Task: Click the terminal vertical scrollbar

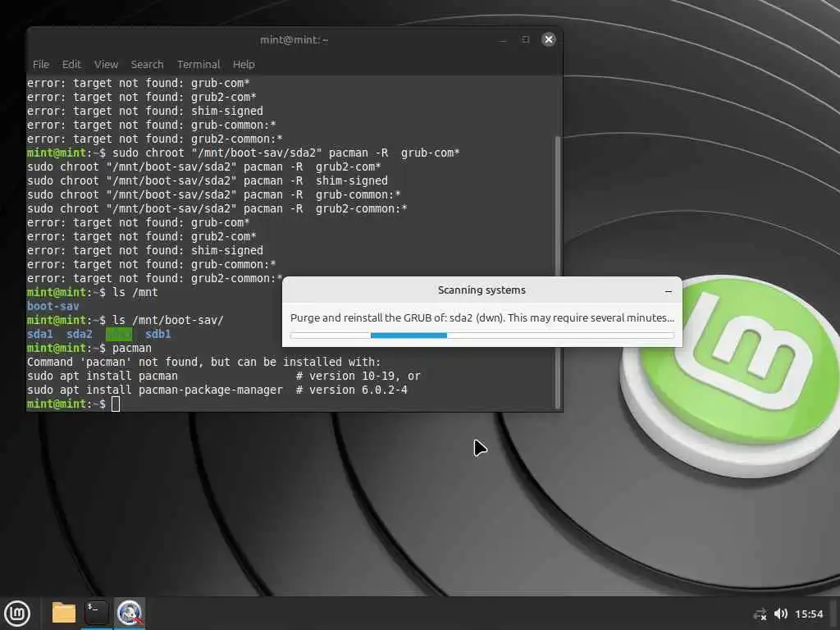Action: click(558, 272)
